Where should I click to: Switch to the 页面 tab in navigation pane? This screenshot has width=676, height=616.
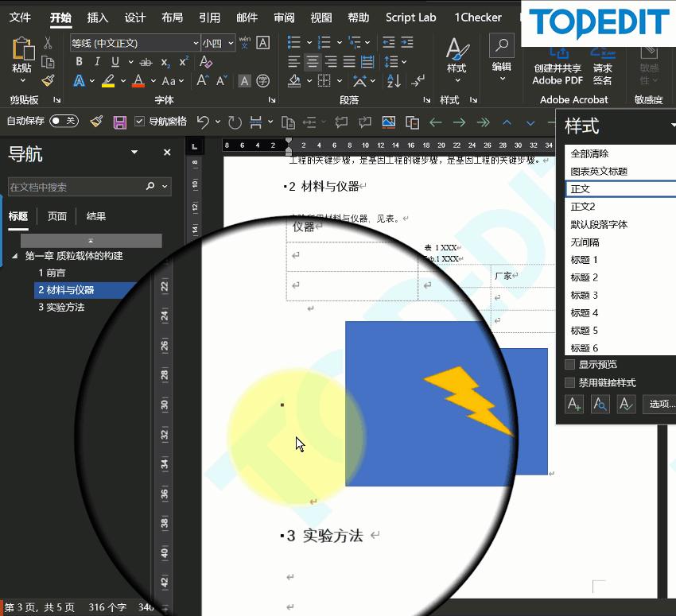pyautogui.click(x=56, y=216)
